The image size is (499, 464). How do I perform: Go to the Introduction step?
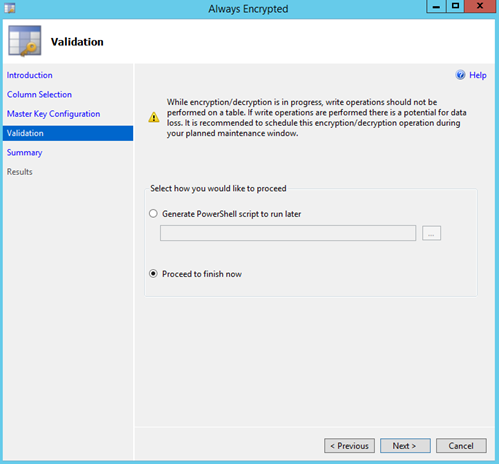coord(30,75)
